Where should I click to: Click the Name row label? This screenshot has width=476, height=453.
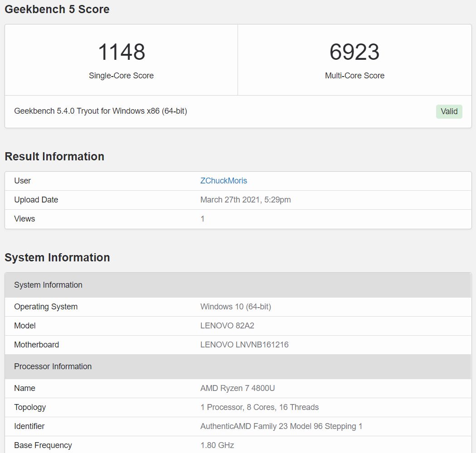[x=24, y=388]
